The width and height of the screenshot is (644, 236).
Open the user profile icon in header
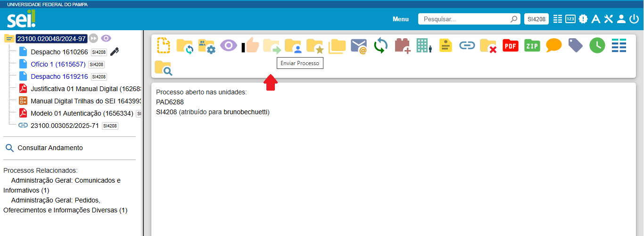[621, 19]
